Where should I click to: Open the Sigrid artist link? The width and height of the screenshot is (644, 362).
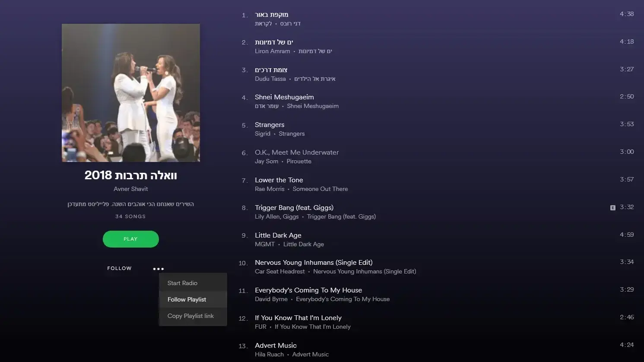tap(262, 133)
